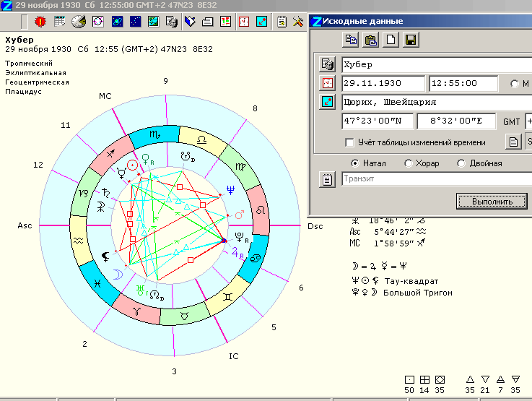Viewport: 532px width, 401px height.
Task: Enable Учёт таблицы изменений времени checkbox
Action: (349, 142)
